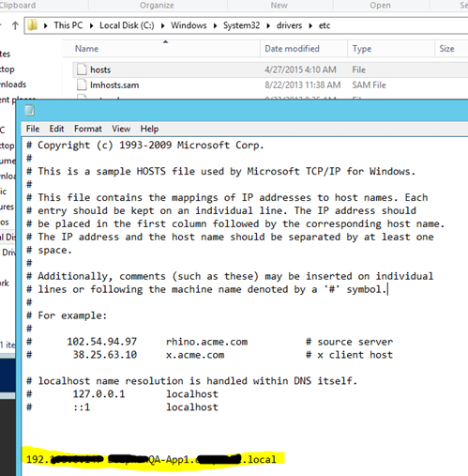The width and height of the screenshot is (468, 476).
Task: Go to This PC in breadcrumb
Action: click(x=68, y=25)
